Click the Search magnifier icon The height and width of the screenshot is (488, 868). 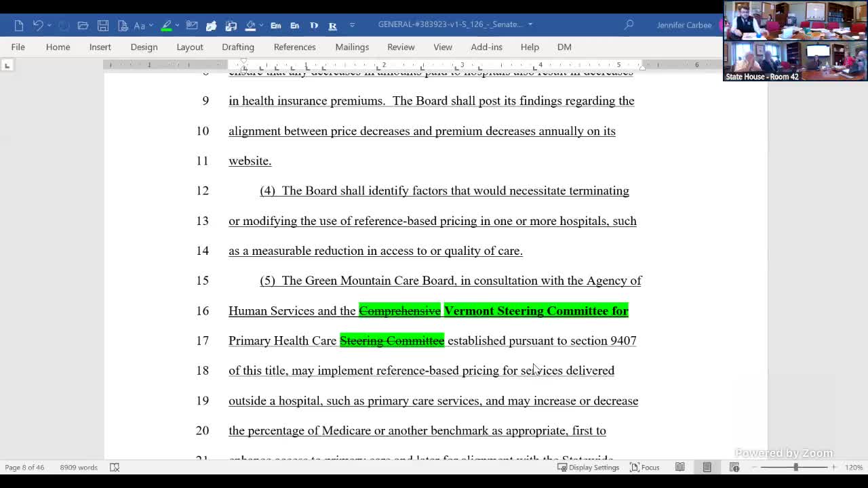[x=629, y=25]
